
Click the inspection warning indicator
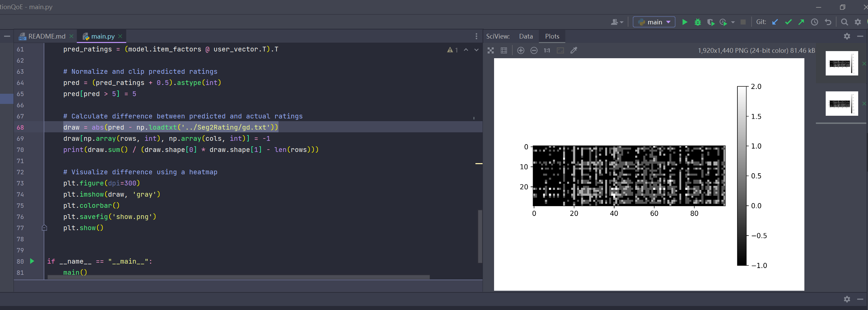[x=452, y=50]
